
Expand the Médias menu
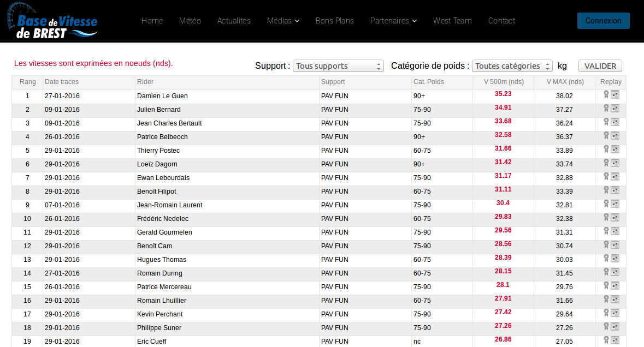pos(283,21)
